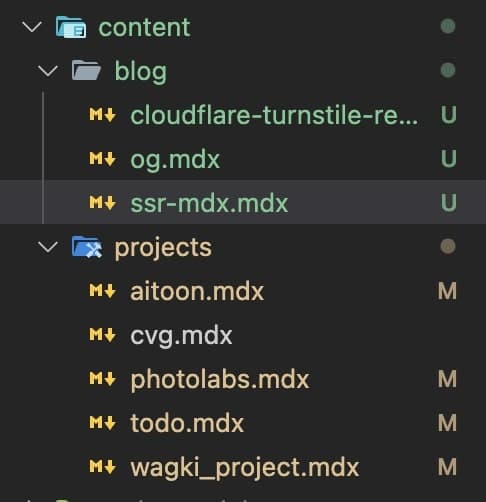486x502 pixels.
Task: Click the modified M badge on aitoon.mdx
Action: pos(447,291)
